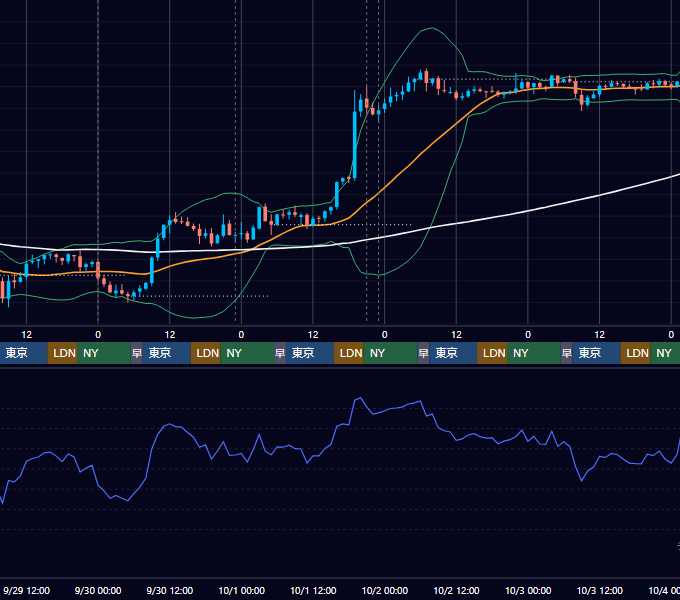Click the 早 block before 9/30 東京 session
Screen dimensions: 680x600
(137, 353)
